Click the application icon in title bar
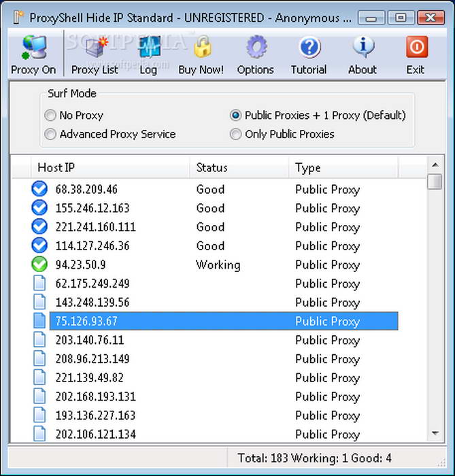Image resolution: width=455 pixels, height=476 pixels. tap(18, 18)
